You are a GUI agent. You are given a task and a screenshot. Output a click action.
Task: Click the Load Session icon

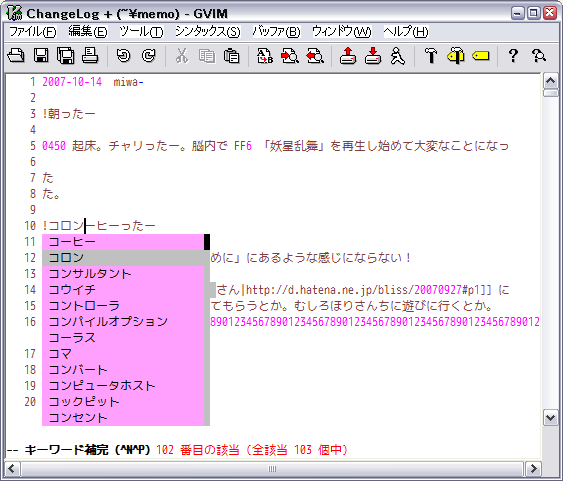pyautogui.click(x=348, y=56)
